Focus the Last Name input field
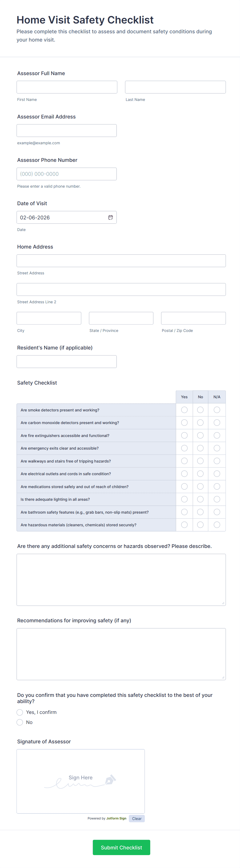 click(175, 87)
